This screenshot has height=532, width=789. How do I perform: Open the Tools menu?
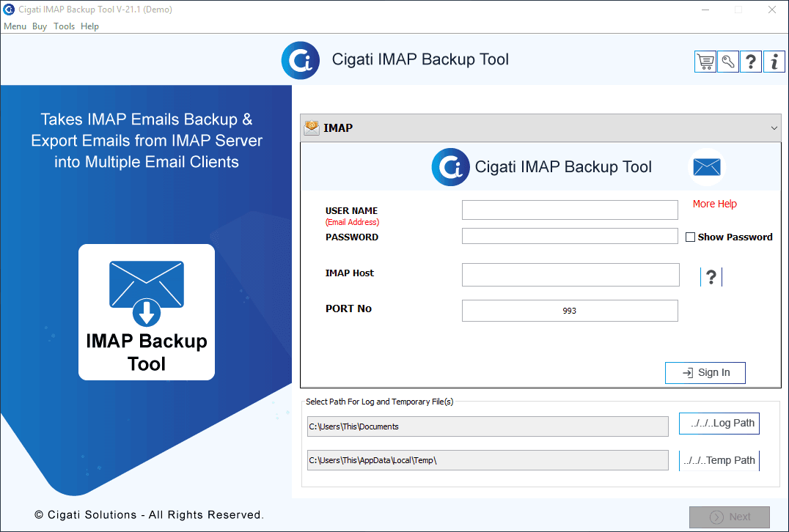tap(64, 26)
